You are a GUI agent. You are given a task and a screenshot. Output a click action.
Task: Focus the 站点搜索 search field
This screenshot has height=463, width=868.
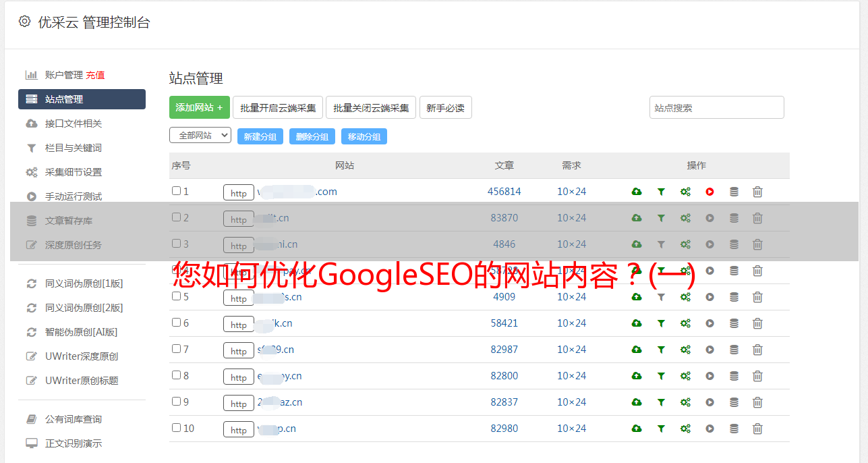(717, 107)
